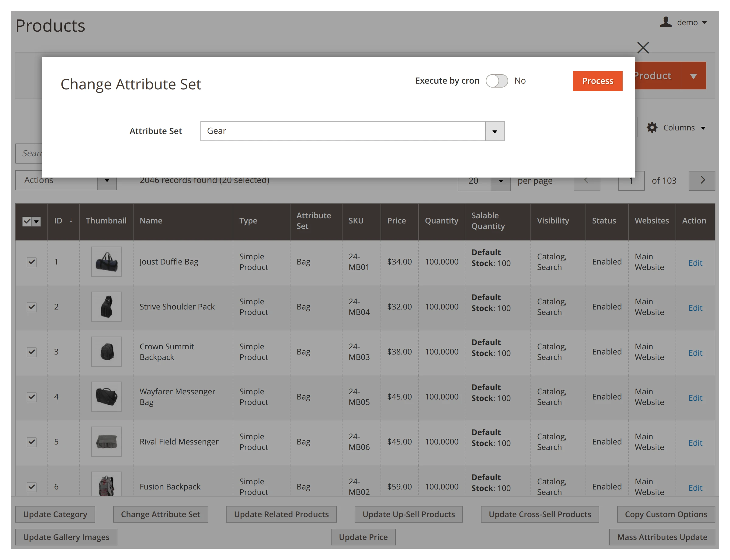Click the Update Price button
Image resolution: width=730 pixels, height=560 pixels.
(363, 537)
